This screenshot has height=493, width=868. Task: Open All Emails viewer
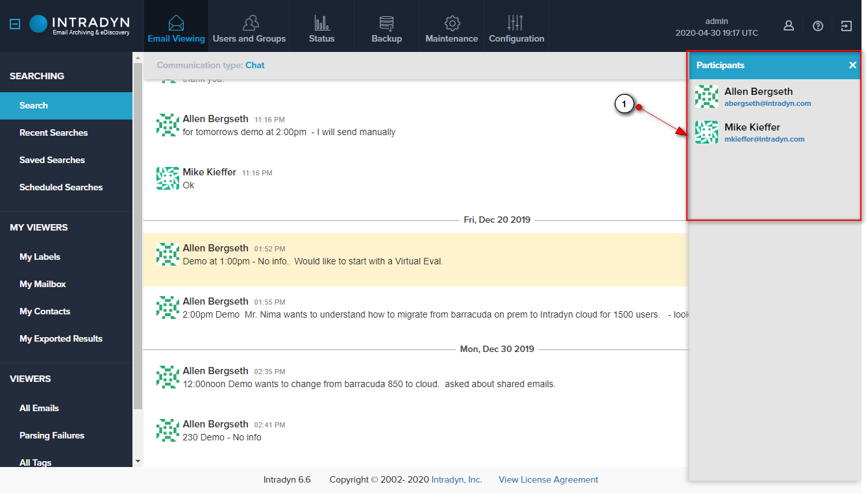66,408
